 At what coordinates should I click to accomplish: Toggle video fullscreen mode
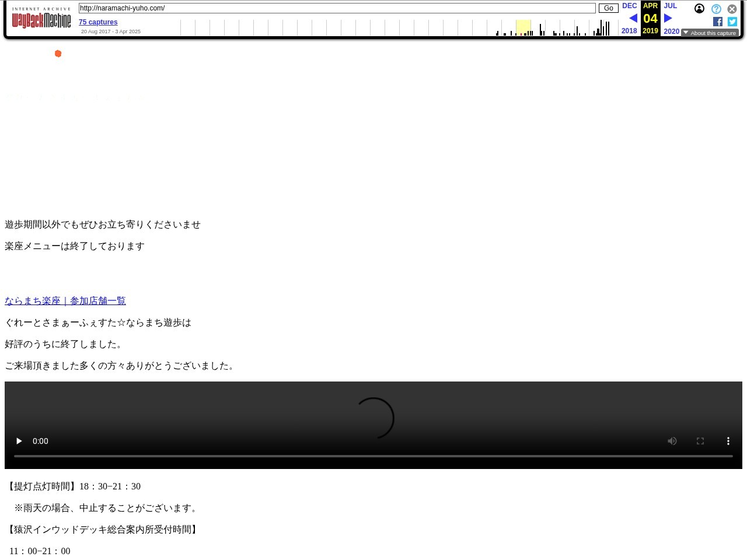(x=700, y=441)
